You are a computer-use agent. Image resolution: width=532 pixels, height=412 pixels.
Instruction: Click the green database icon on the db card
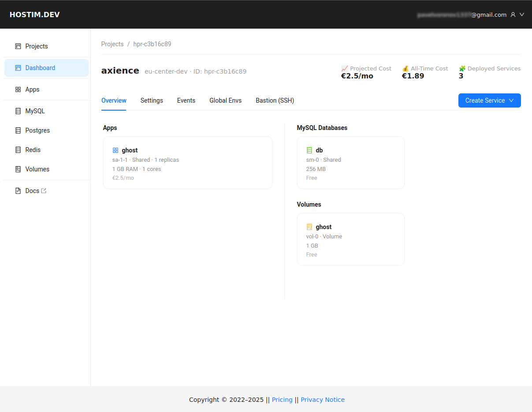coord(309,150)
